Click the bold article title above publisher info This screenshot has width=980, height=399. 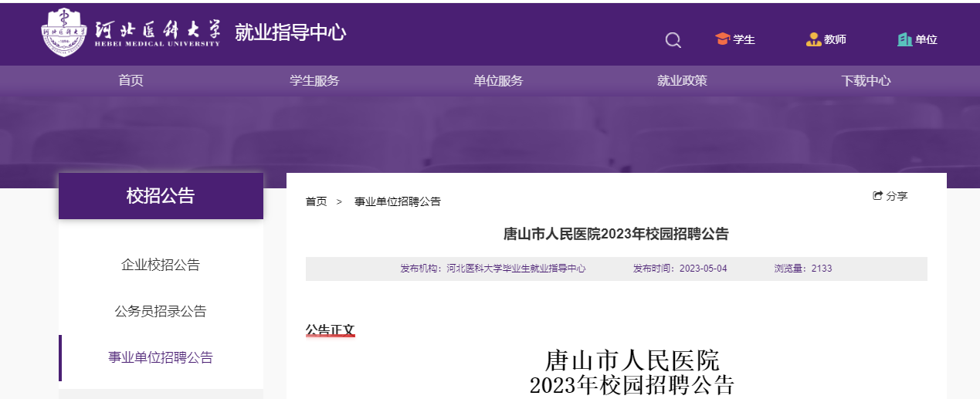tap(615, 235)
